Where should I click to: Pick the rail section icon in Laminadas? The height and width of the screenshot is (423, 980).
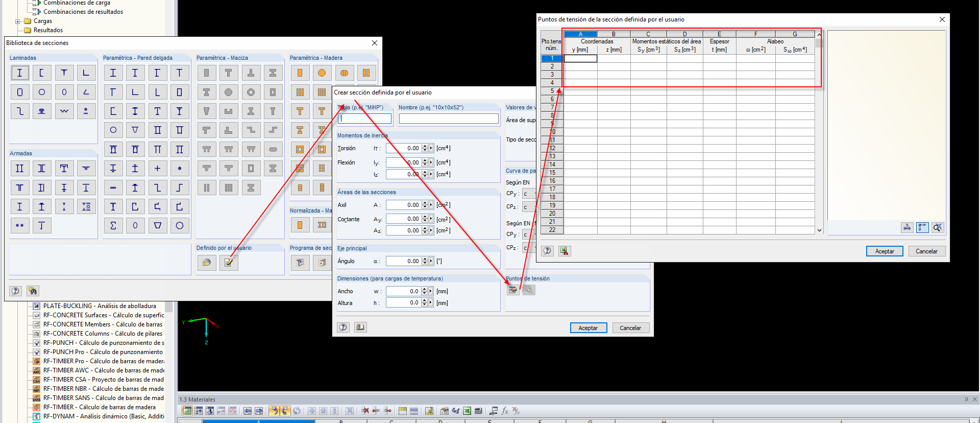point(42,111)
